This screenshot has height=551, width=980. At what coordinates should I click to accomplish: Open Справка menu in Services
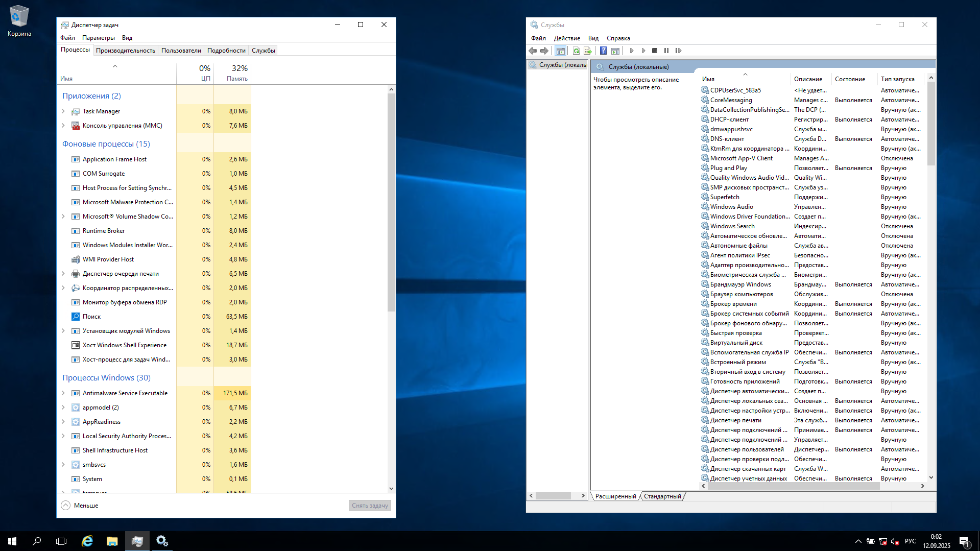click(618, 38)
